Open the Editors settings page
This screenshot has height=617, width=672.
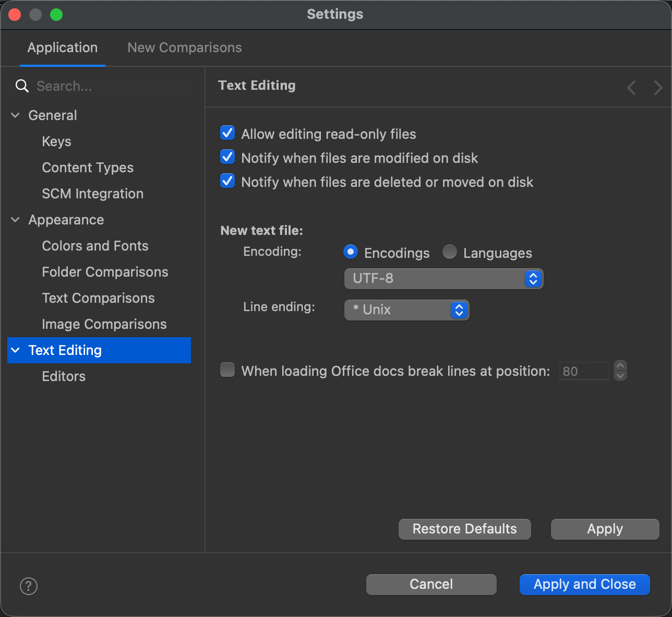(x=64, y=376)
